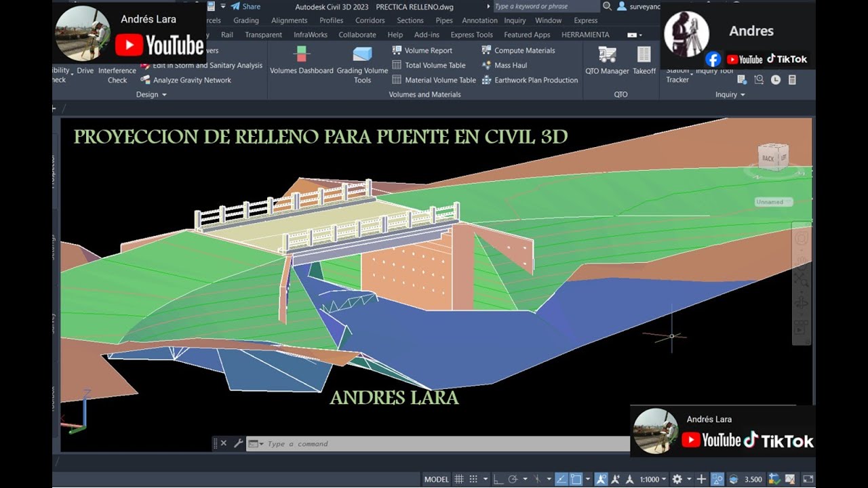Viewport: 868px width, 488px height.
Task: Click the zoom-measure icon in Inquiry panel
Action: tap(759, 80)
